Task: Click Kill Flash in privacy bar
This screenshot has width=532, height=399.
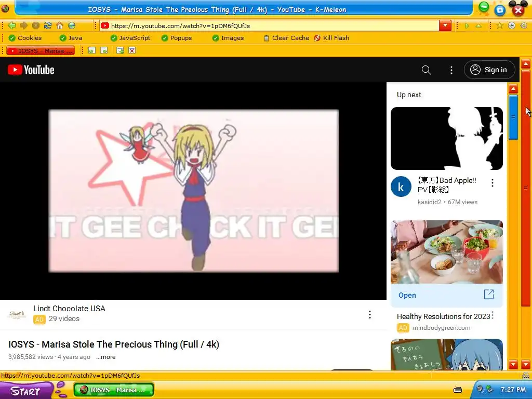Action: click(331, 38)
